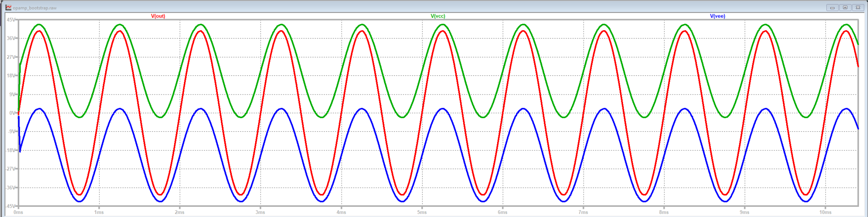This screenshot has width=868, height=217.
Task: Click the 2ms time axis label
Action: pos(180,212)
